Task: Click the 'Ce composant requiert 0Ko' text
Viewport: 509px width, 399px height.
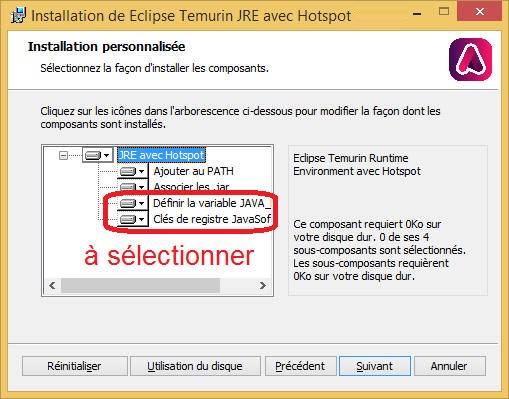Action: pyautogui.click(x=379, y=250)
